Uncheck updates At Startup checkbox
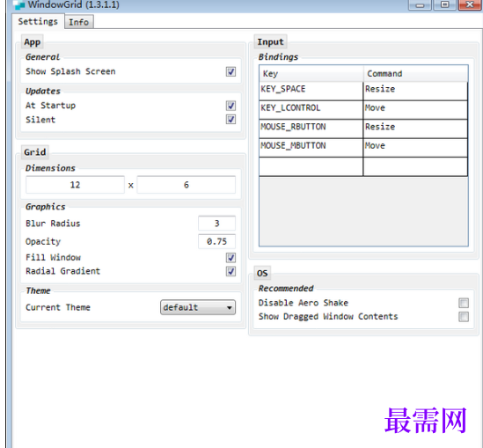This screenshot has width=483, height=448. (231, 106)
